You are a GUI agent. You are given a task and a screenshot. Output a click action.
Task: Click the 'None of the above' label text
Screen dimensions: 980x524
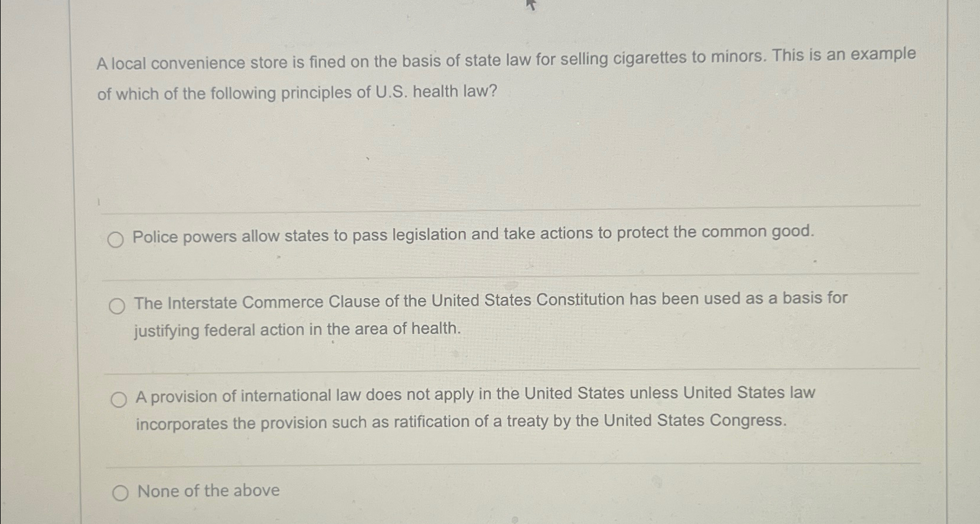[x=207, y=492]
